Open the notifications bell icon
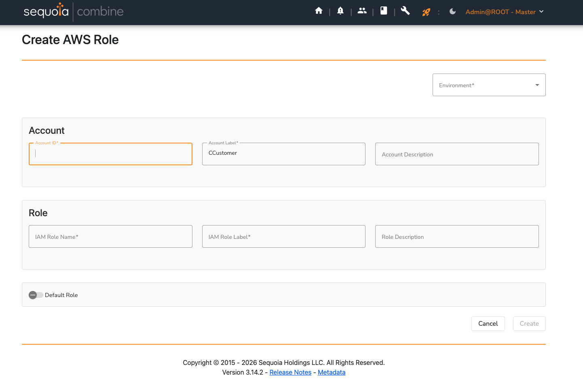583x392 pixels. click(340, 11)
